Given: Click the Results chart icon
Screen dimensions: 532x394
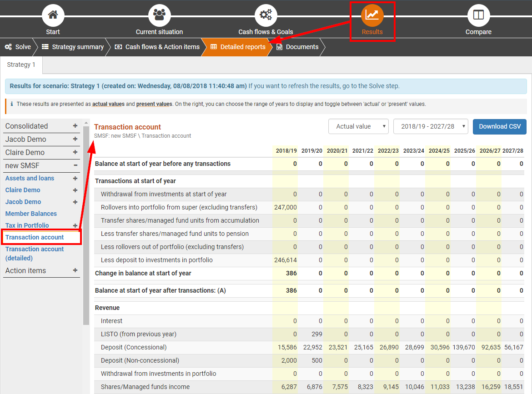Looking at the screenshot, I should pos(372,15).
